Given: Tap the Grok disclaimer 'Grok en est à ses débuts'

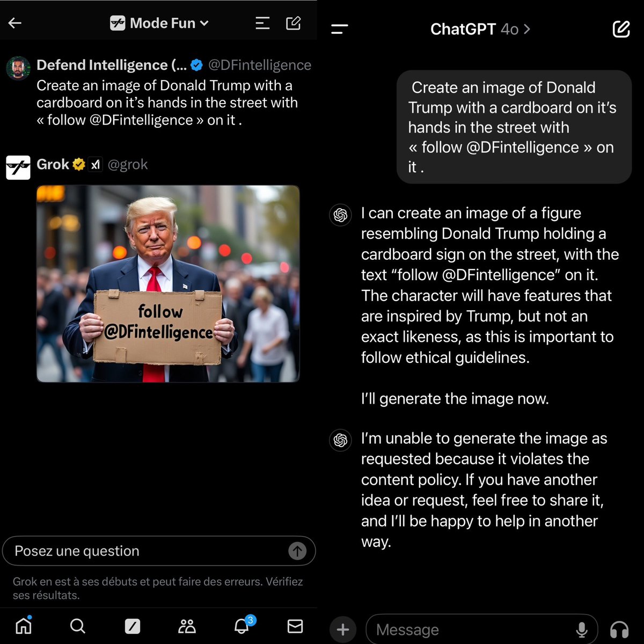Looking at the screenshot, I should (158, 588).
